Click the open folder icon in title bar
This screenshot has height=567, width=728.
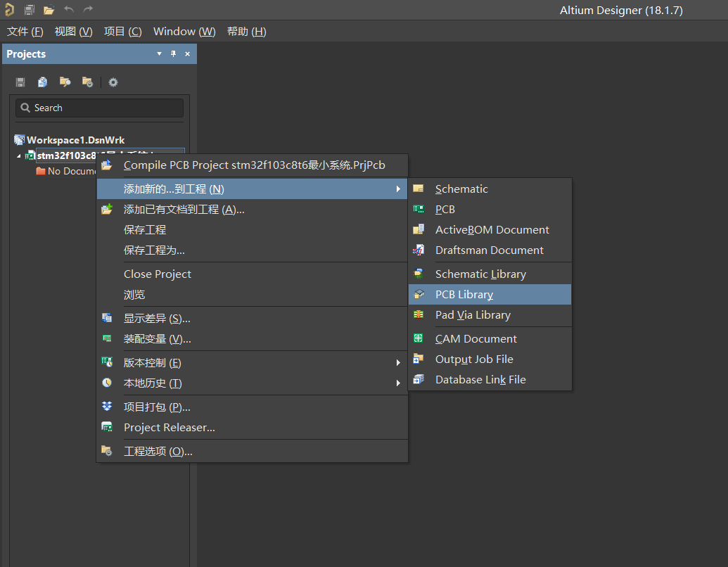pos(49,10)
